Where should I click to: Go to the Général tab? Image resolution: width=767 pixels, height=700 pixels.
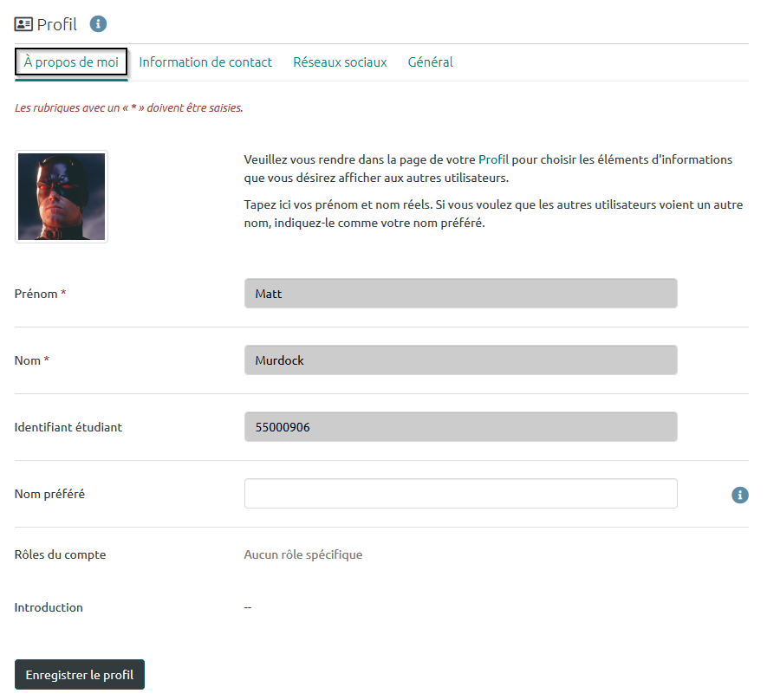430,62
